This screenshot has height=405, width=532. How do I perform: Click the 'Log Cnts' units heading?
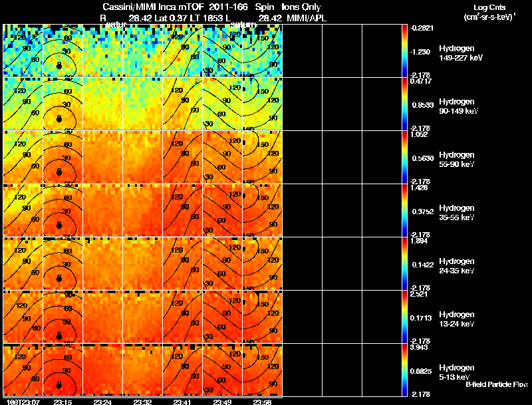pyautogui.click(x=489, y=7)
